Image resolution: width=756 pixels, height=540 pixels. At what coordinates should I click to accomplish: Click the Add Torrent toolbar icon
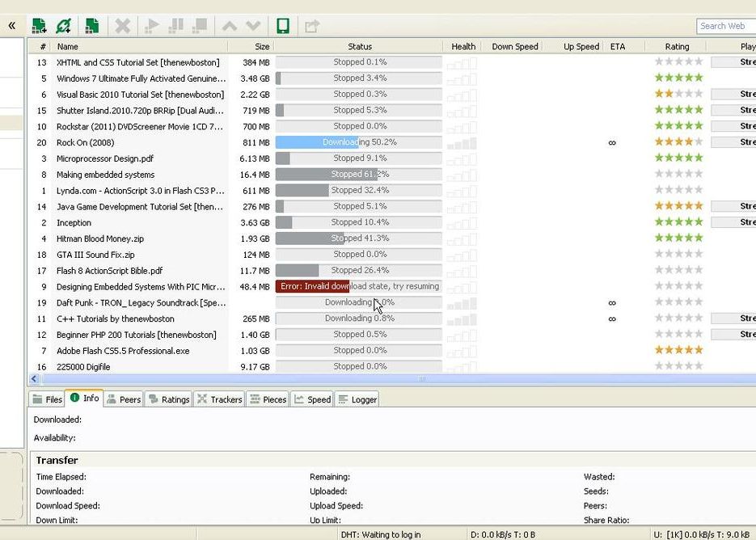tap(38, 26)
